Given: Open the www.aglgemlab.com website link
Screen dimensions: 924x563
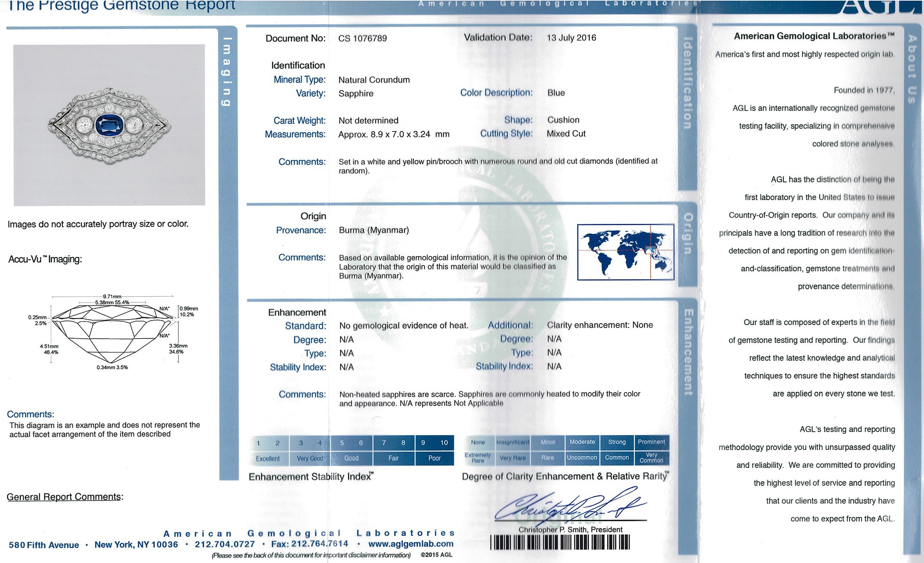Looking at the screenshot, I should [x=410, y=544].
